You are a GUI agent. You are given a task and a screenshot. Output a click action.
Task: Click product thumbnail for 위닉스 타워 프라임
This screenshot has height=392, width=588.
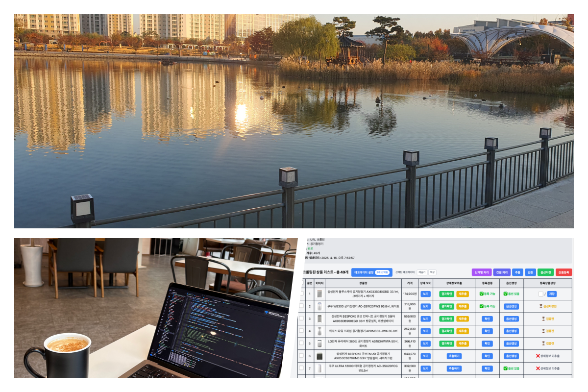click(319, 331)
